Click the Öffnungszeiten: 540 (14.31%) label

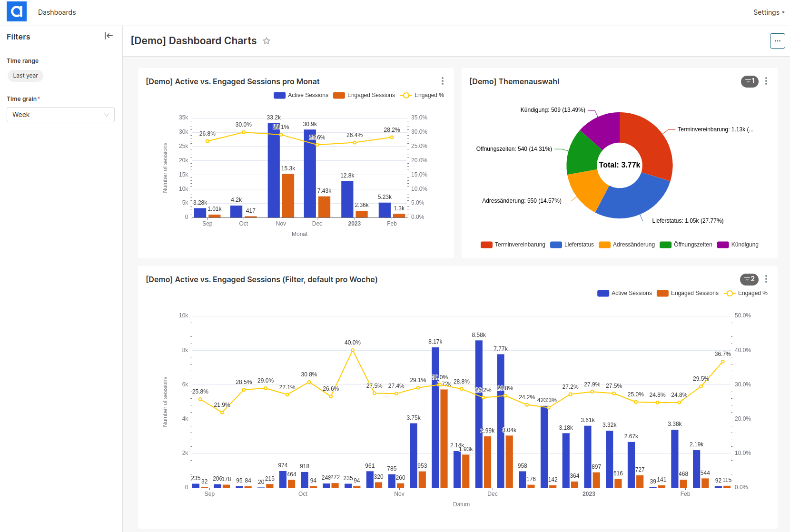(514, 149)
